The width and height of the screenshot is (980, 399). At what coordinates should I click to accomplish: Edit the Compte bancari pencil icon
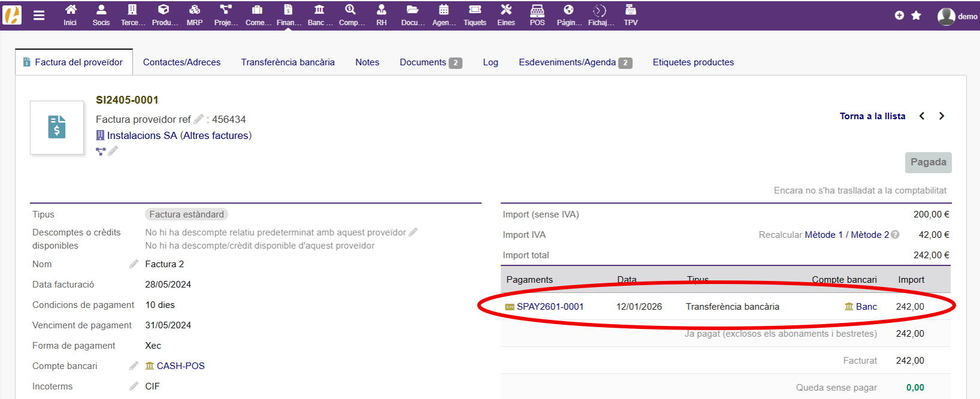[x=134, y=366]
